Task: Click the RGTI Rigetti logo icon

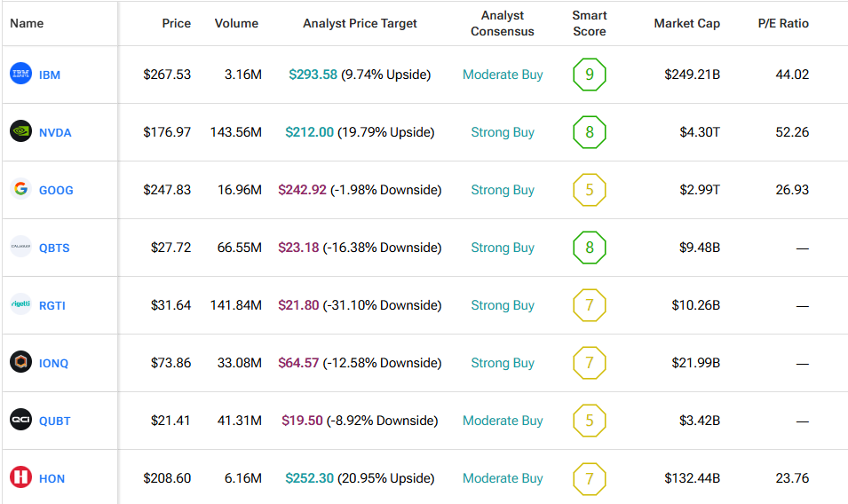Action: coord(20,304)
